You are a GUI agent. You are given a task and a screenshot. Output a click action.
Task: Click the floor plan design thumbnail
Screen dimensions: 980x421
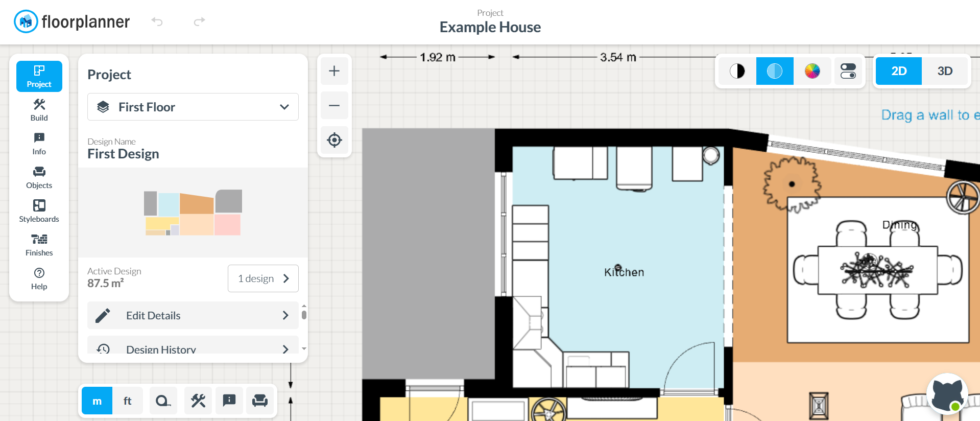pyautogui.click(x=193, y=213)
